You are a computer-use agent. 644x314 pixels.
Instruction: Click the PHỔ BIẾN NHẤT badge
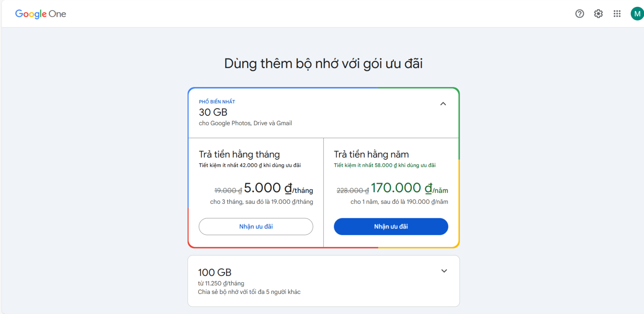pos(217,101)
